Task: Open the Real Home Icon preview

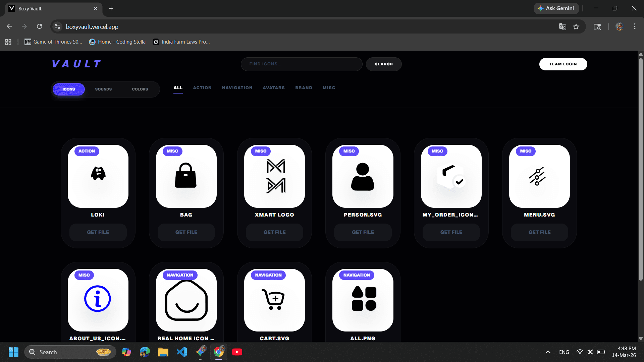Action: (186, 300)
